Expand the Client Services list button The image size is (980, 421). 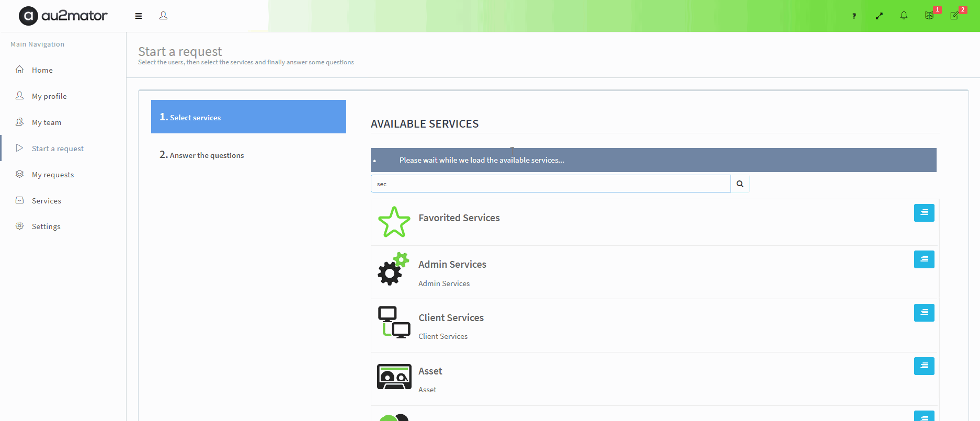pos(924,313)
